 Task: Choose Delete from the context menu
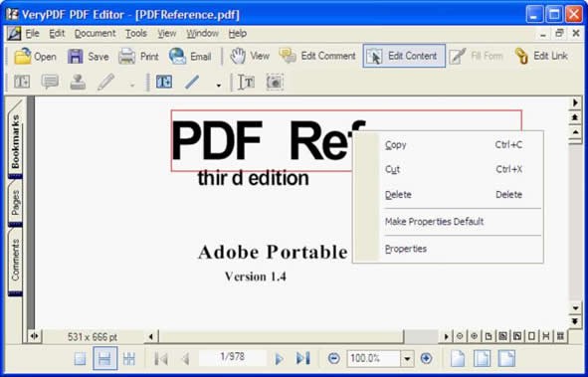coord(448,195)
